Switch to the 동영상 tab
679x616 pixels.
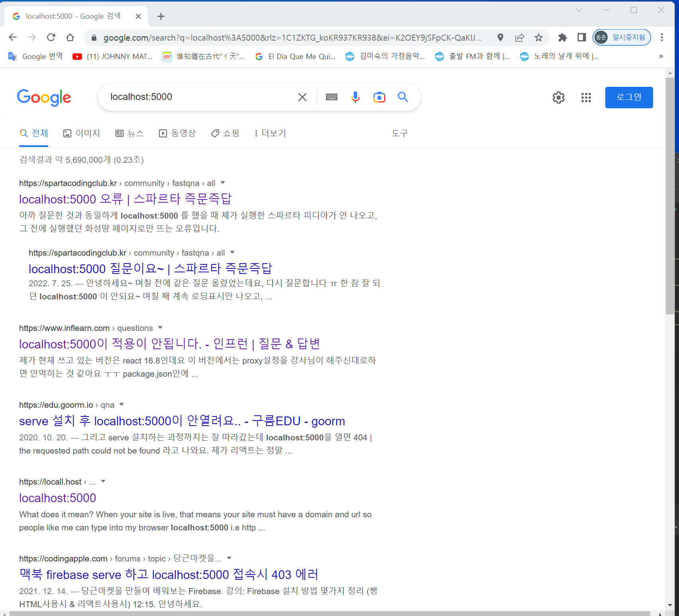coord(177,133)
